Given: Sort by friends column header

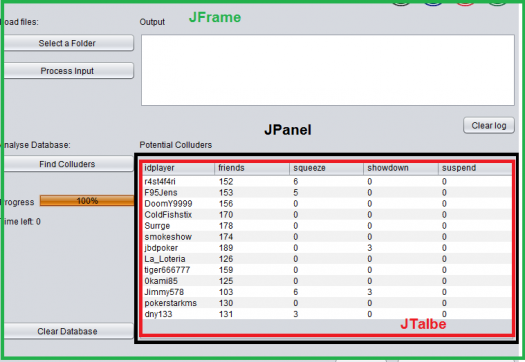Looking at the screenshot, I should 252,168.
